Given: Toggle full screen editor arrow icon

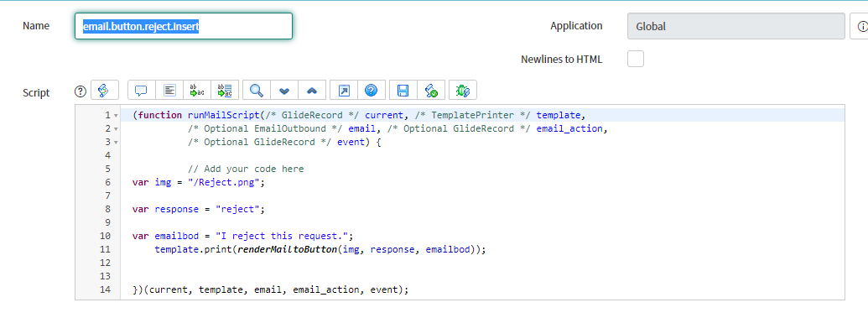Looking at the screenshot, I should pyautogui.click(x=344, y=91).
